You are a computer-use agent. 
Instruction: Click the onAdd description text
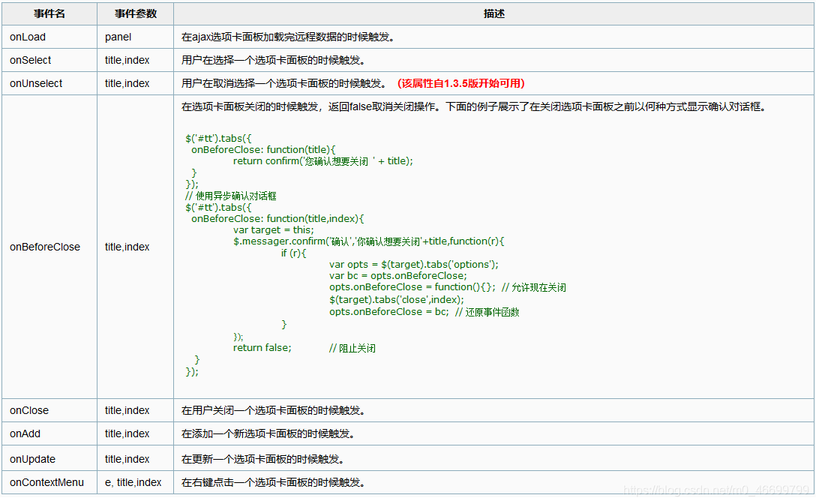coord(268,433)
